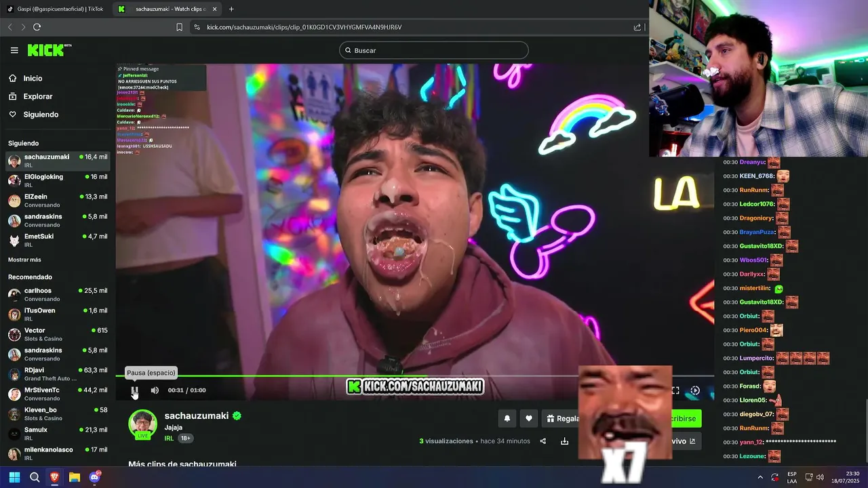Click the ESP LAA language indicator
868x488 pixels.
tap(792, 477)
